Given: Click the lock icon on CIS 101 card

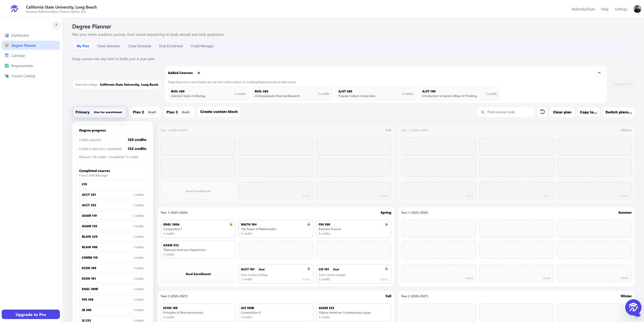Looking at the screenshot, I should point(386,268).
